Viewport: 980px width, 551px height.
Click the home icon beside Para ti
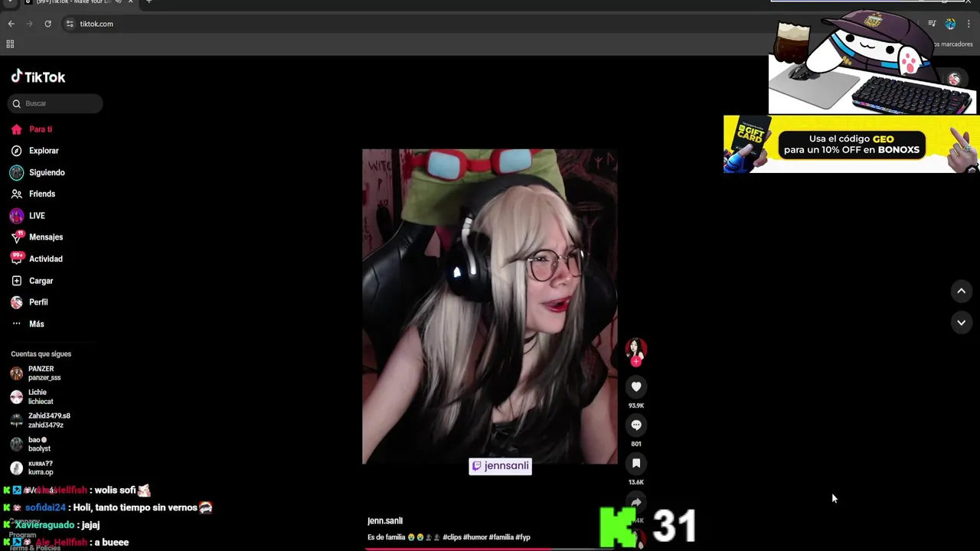[17, 129]
